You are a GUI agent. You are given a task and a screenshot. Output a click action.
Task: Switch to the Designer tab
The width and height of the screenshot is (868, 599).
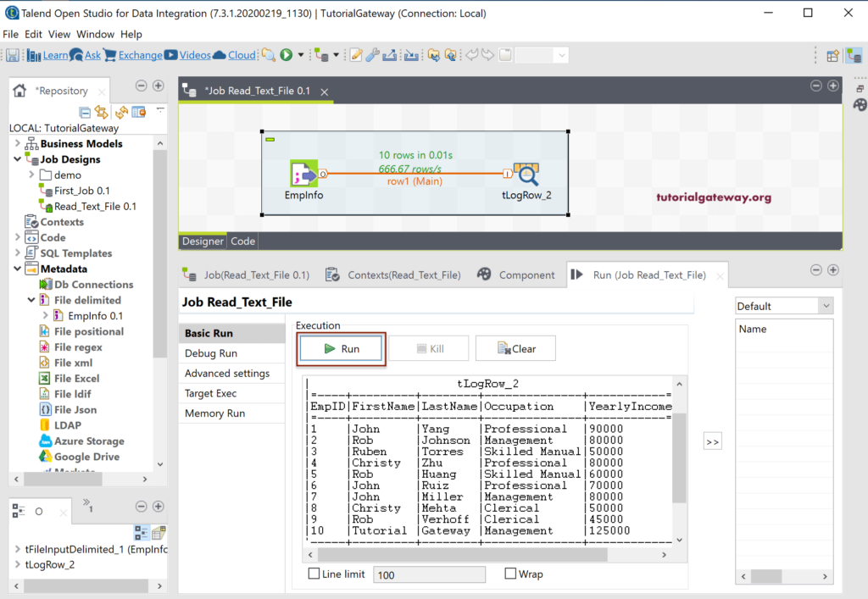pos(203,241)
